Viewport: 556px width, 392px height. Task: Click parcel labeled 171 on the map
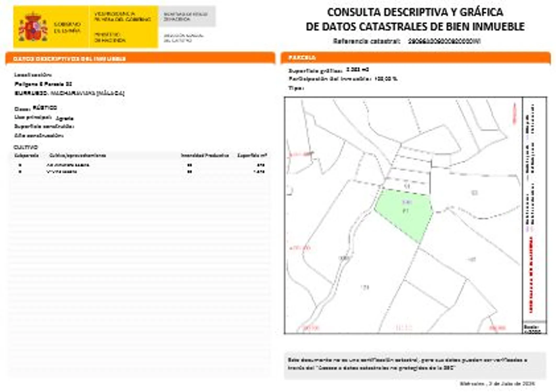click(365, 287)
